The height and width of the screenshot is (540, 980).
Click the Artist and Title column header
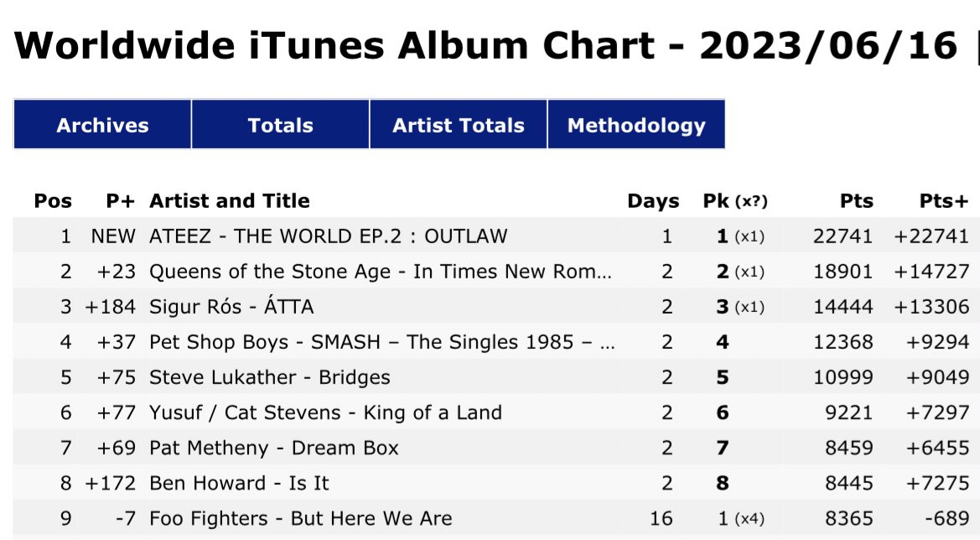[x=230, y=200]
